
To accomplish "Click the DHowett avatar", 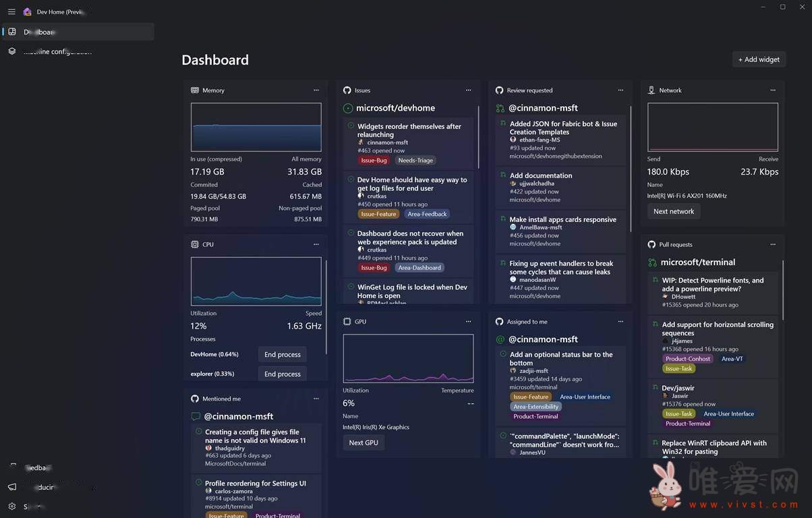I will (x=666, y=296).
